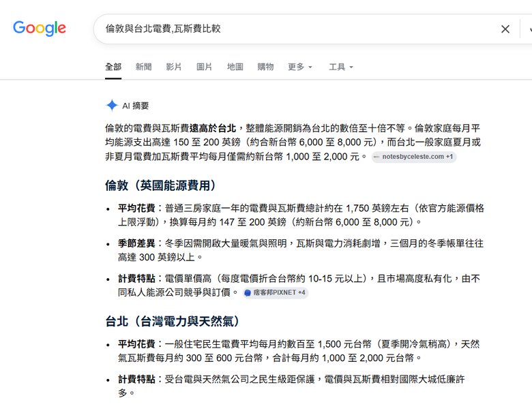532x413 pixels.
Task: Click the text 高達 300 英鎊以上
Action: pos(156,258)
